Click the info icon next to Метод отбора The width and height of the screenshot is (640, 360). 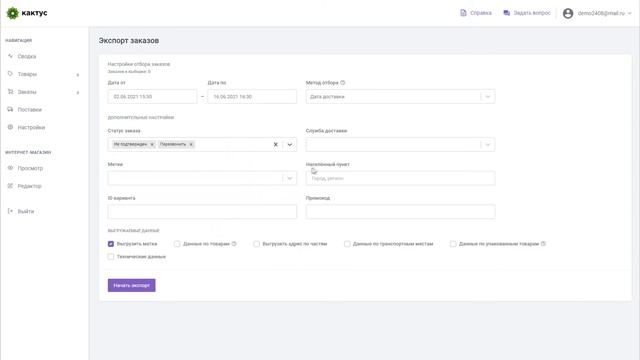343,82
